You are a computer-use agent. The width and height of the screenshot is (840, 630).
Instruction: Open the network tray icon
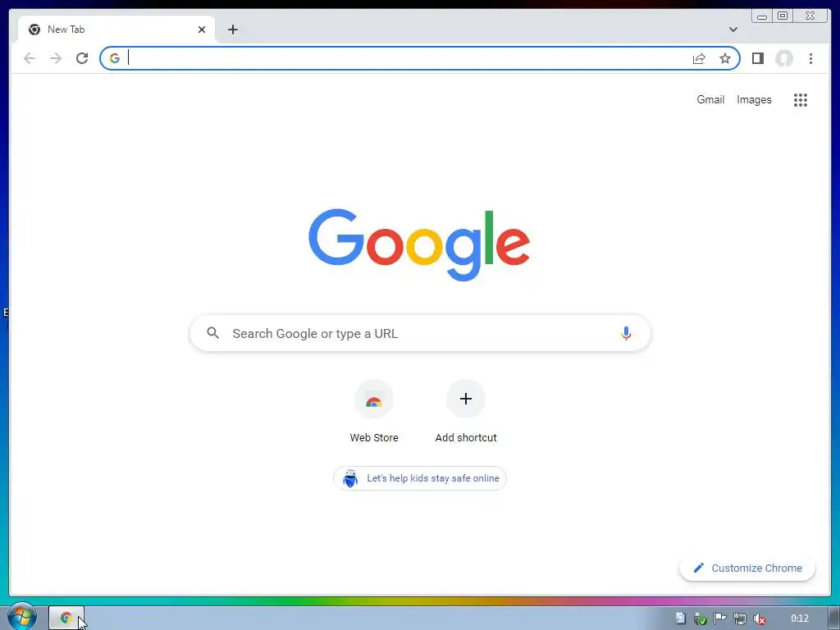(x=740, y=619)
